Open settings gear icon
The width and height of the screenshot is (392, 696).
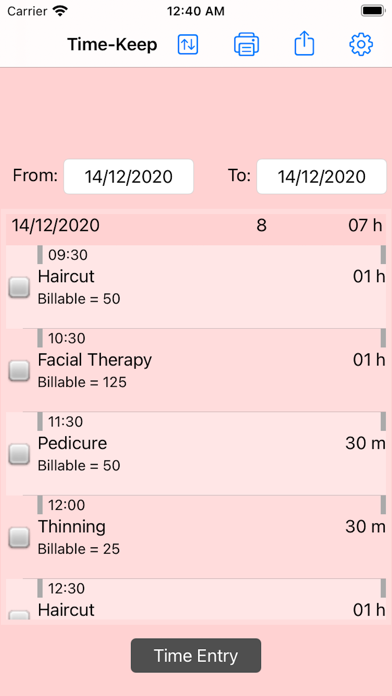[x=361, y=45]
